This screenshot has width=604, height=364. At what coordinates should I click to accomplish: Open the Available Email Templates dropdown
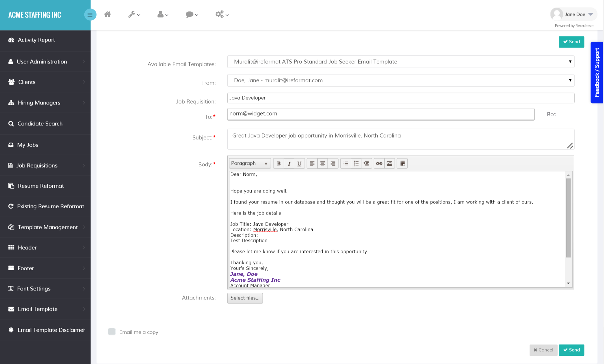[x=400, y=61]
